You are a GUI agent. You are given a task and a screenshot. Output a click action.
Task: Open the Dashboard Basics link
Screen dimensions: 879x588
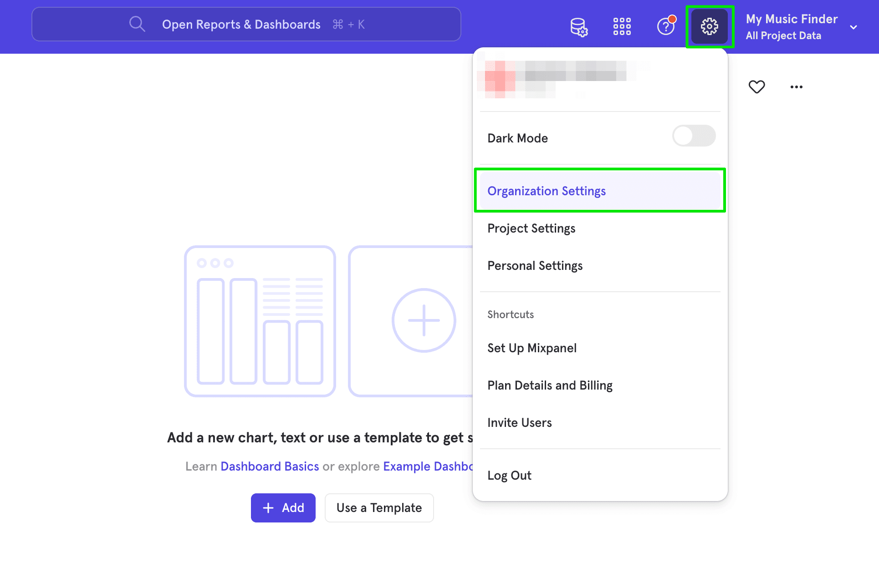(x=269, y=466)
